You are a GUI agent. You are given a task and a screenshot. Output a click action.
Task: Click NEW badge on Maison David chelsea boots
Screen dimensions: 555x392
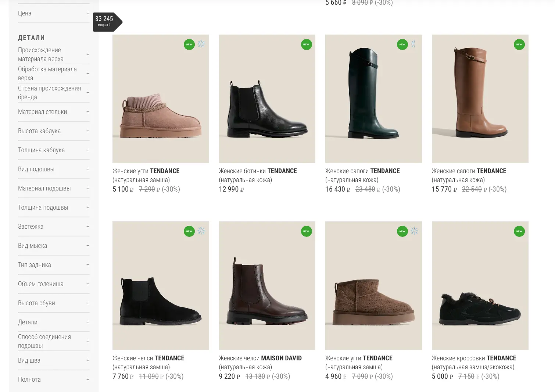(306, 231)
